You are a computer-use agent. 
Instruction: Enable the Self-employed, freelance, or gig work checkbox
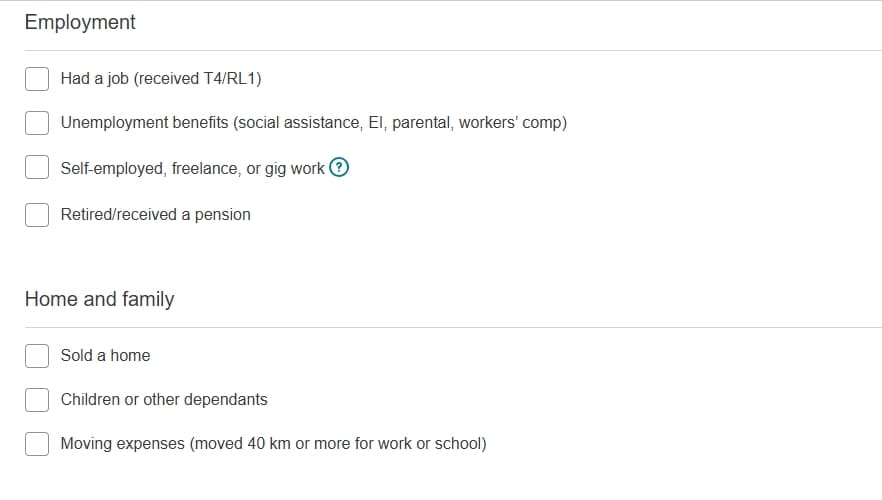pos(37,168)
